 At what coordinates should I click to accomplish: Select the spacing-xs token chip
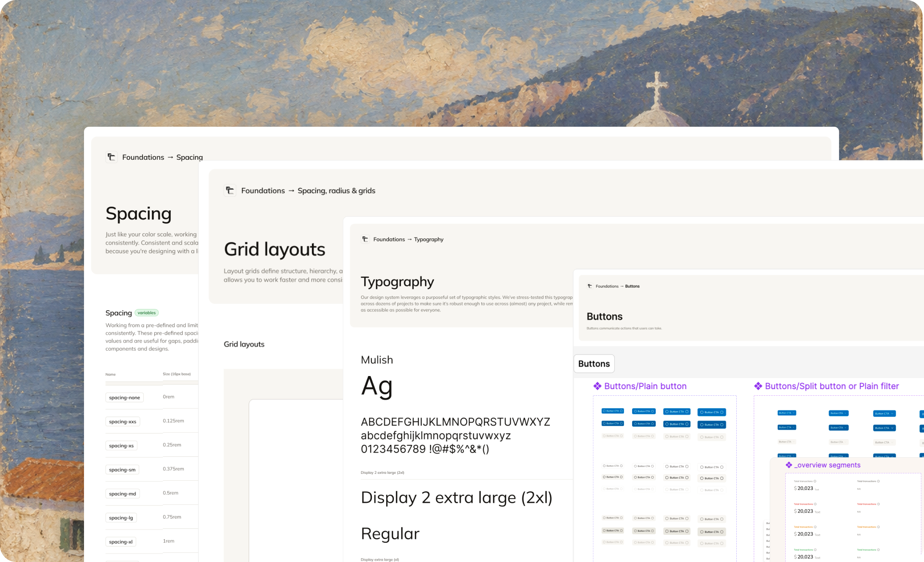122,445
